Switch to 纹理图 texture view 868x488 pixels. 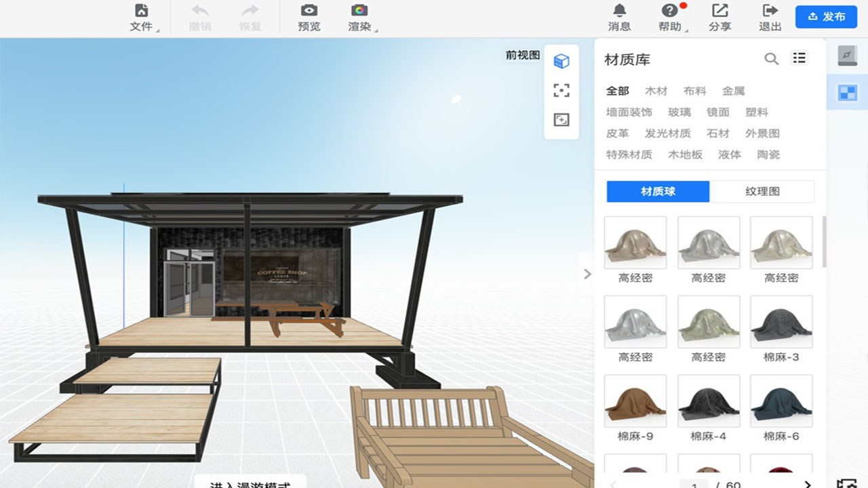click(x=762, y=191)
